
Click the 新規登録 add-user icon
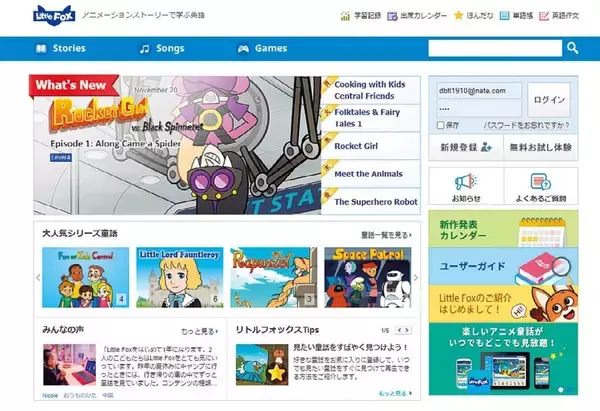point(486,147)
